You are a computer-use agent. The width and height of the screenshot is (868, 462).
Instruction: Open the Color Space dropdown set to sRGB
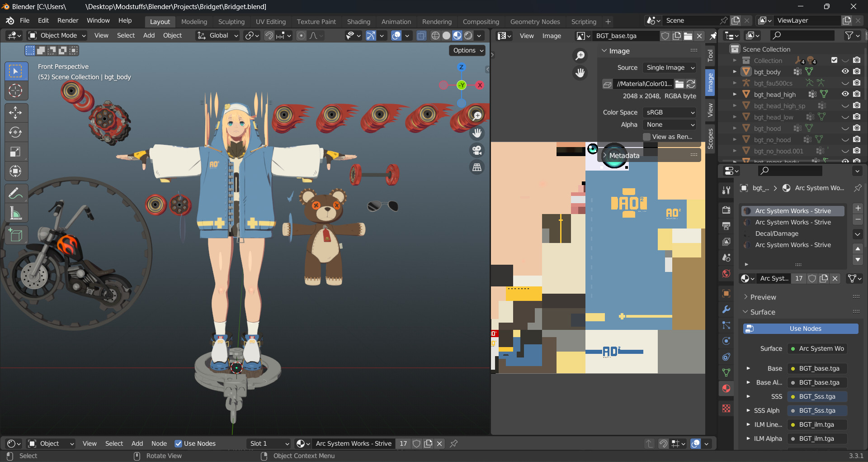click(670, 112)
